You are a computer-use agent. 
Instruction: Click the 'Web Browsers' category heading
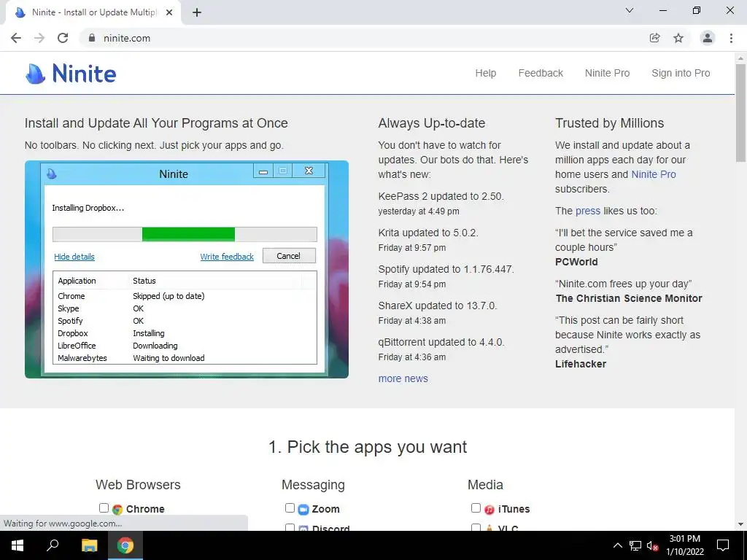click(x=138, y=485)
